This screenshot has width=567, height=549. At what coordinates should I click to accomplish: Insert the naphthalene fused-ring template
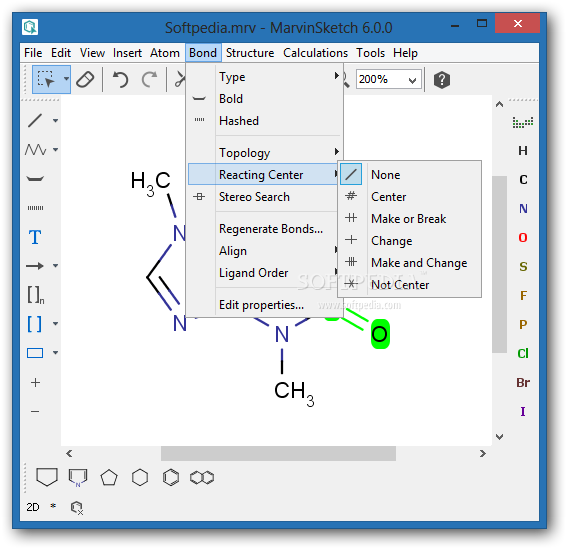(x=202, y=477)
